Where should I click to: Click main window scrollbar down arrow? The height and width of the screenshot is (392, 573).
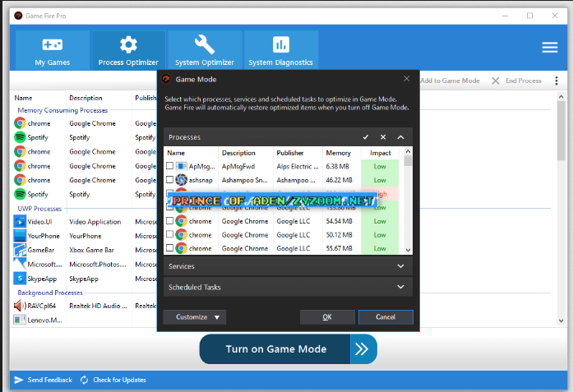click(x=561, y=321)
